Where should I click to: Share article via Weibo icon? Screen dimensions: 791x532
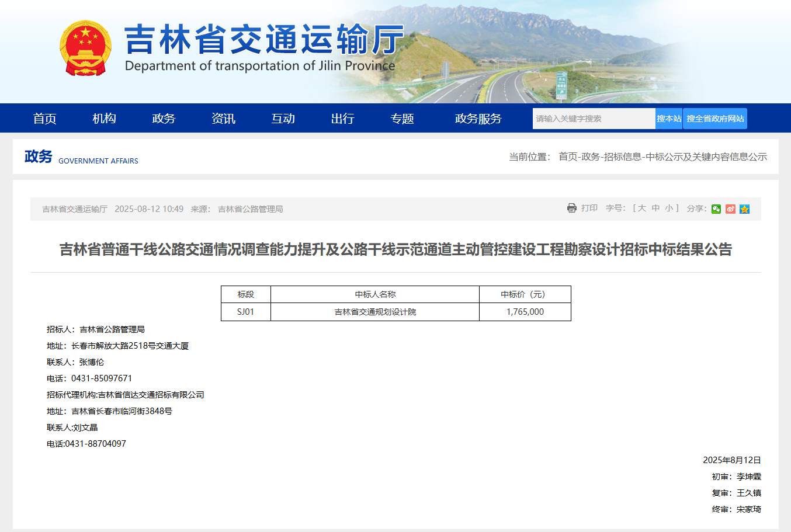[x=730, y=209]
